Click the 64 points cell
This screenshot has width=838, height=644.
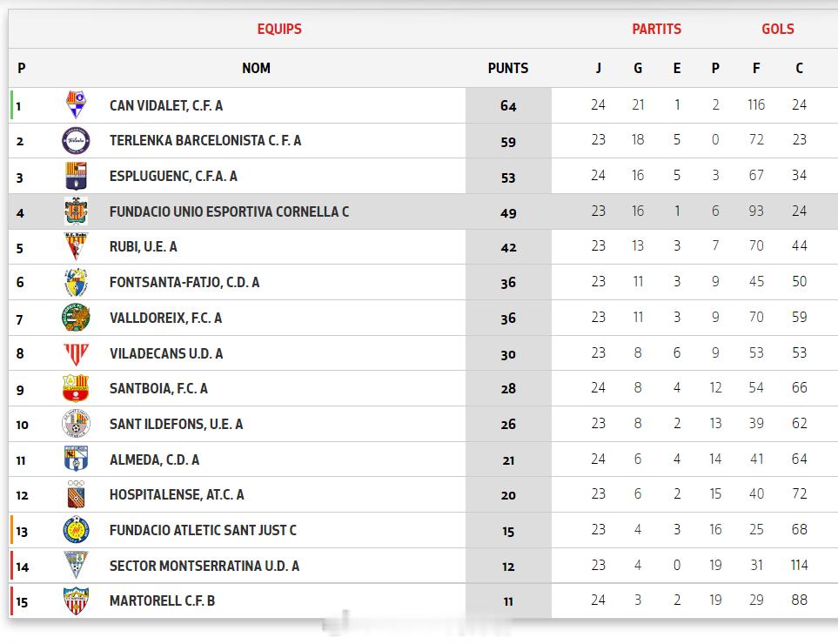(x=508, y=106)
